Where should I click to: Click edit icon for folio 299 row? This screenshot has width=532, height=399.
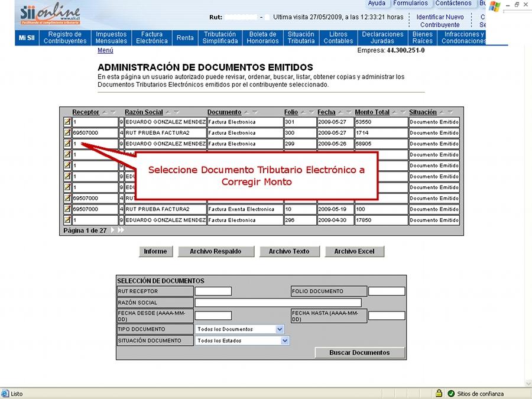pyautogui.click(x=67, y=144)
